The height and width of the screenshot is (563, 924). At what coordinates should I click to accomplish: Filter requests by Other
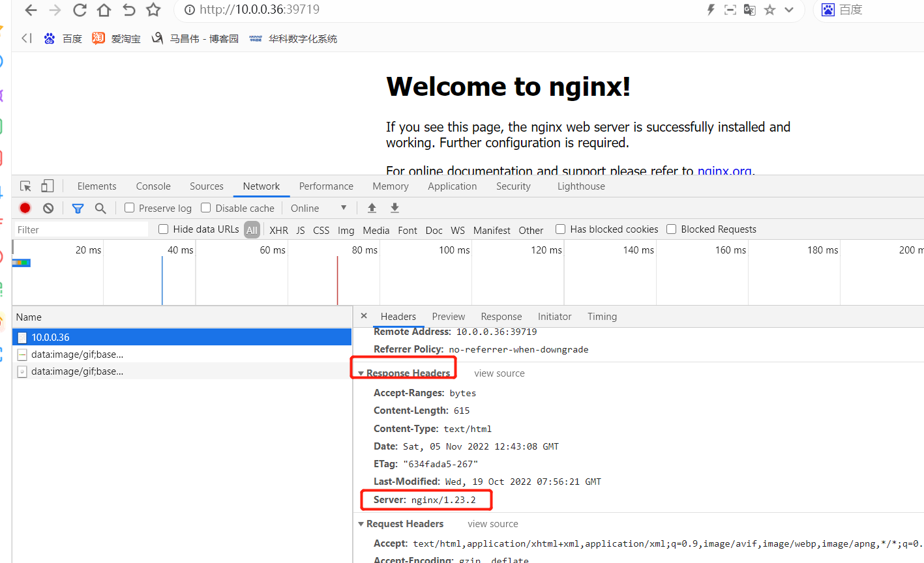531,230
